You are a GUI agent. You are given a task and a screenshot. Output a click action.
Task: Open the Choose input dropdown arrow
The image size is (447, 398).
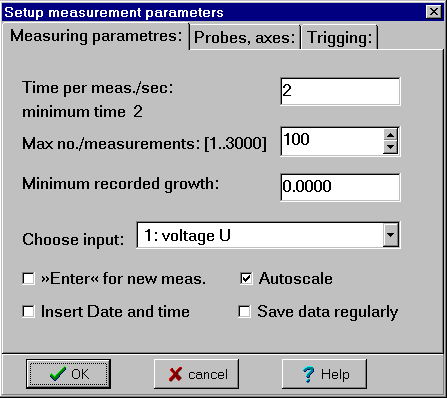pos(391,235)
